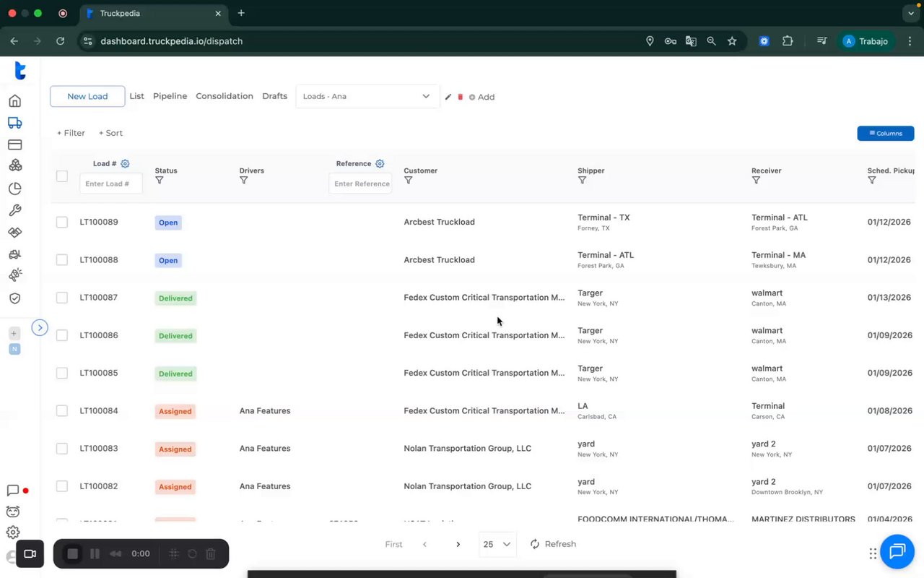Open a new browser tab

click(x=241, y=13)
